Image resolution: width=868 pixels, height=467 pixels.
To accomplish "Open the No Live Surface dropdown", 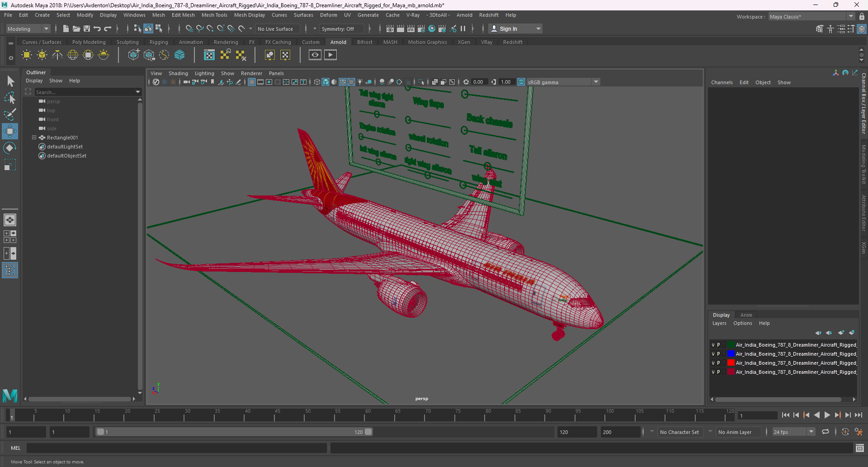I will pos(278,29).
